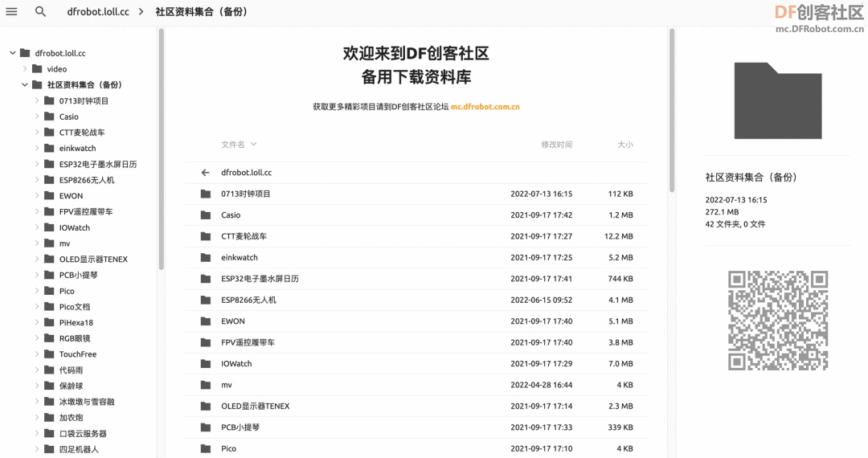Click folder icon in ESP8266无人机 list row
The height and width of the screenshot is (458, 868).
coord(206,300)
